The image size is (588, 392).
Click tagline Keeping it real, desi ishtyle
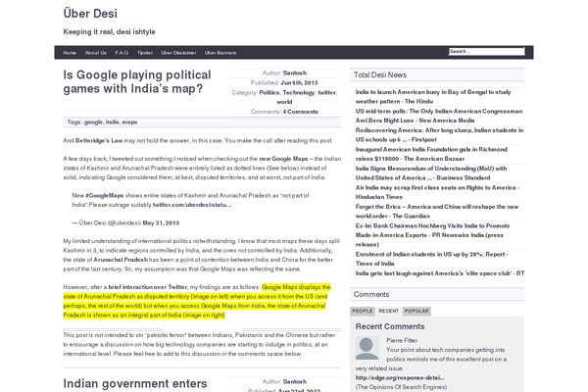tap(109, 32)
